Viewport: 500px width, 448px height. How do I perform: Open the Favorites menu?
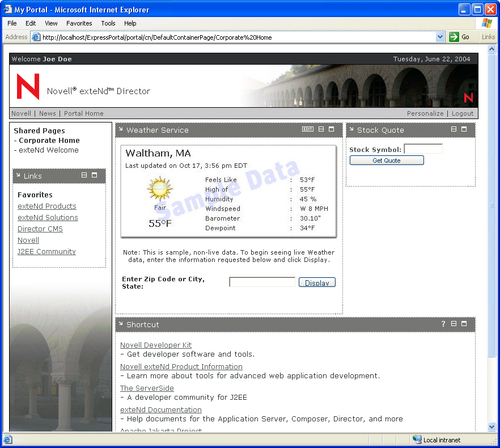79,23
